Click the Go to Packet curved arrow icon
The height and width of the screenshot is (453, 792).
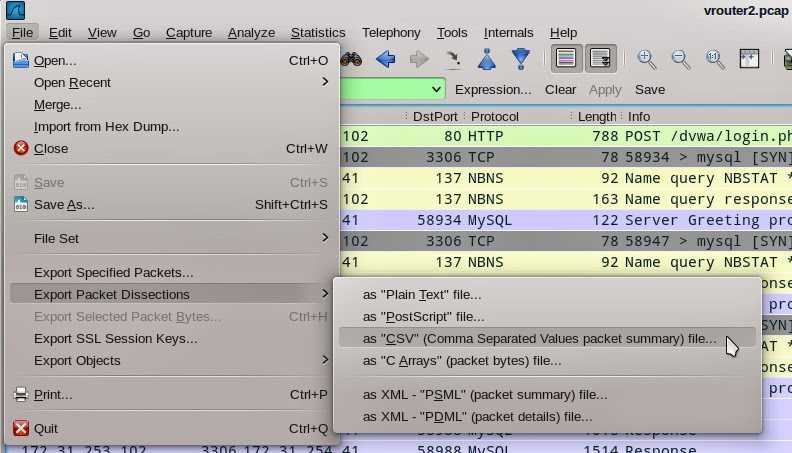pos(453,59)
